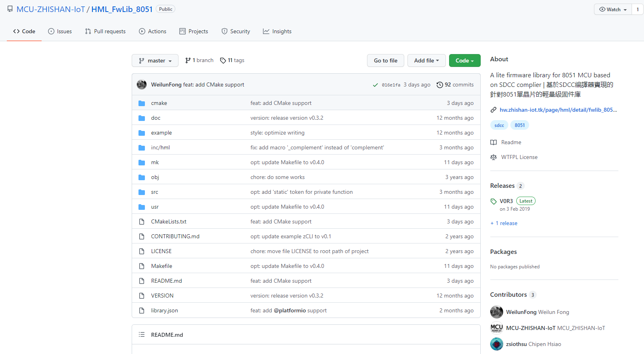The image size is (644, 354).
Task: Click the zsiothsu contributor avatar
Action: (x=497, y=344)
